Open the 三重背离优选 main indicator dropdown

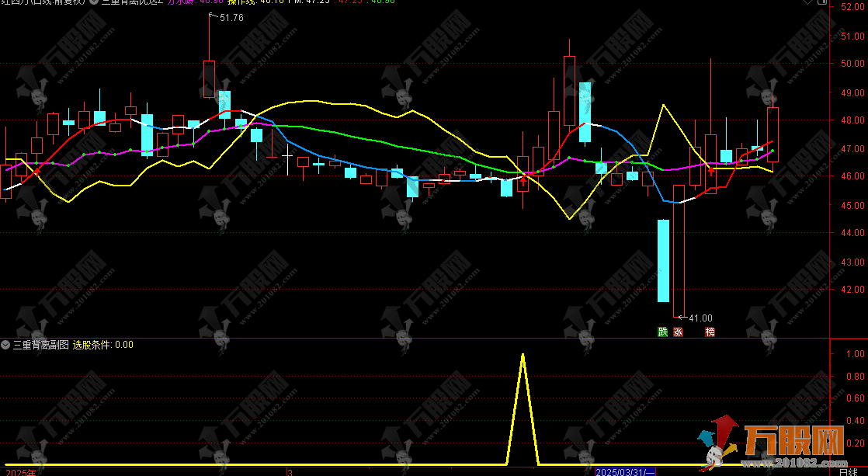tap(94, 2)
